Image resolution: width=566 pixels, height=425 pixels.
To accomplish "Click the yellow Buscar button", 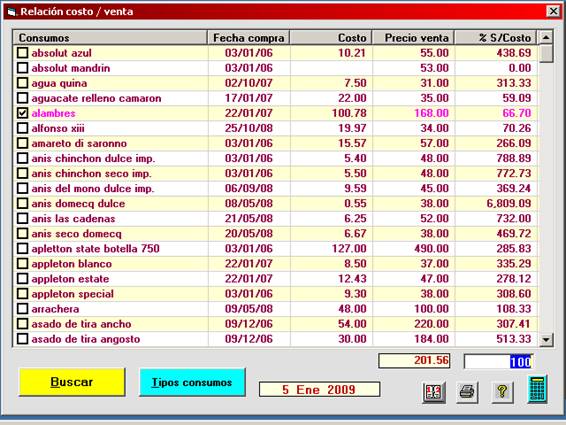I will tap(72, 382).
